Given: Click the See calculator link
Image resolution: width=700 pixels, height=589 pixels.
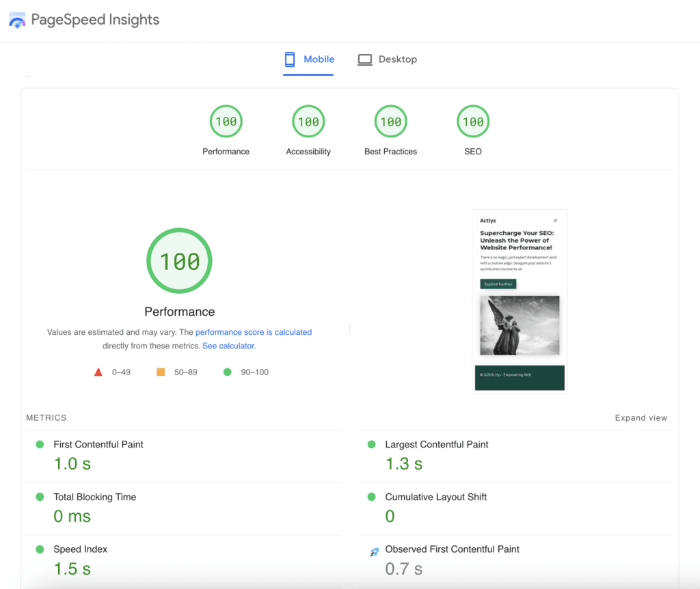Looking at the screenshot, I should pyautogui.click(x=228, y=346).
